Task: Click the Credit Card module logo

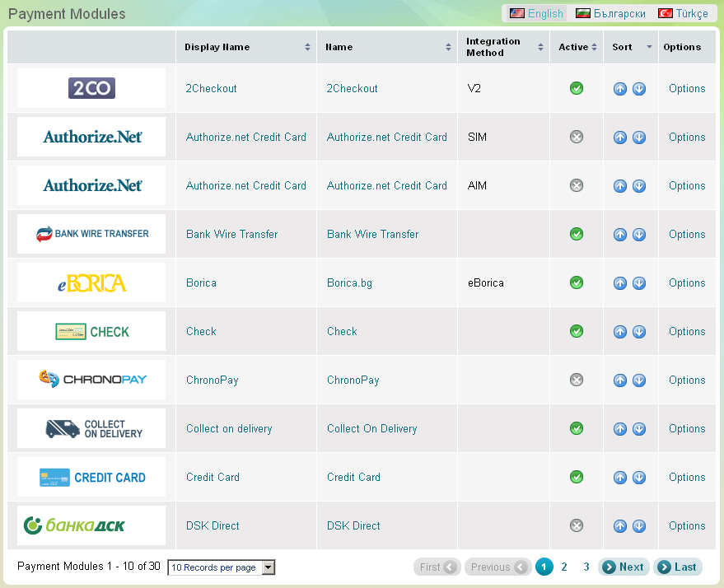Action: (x=91, y=477)
